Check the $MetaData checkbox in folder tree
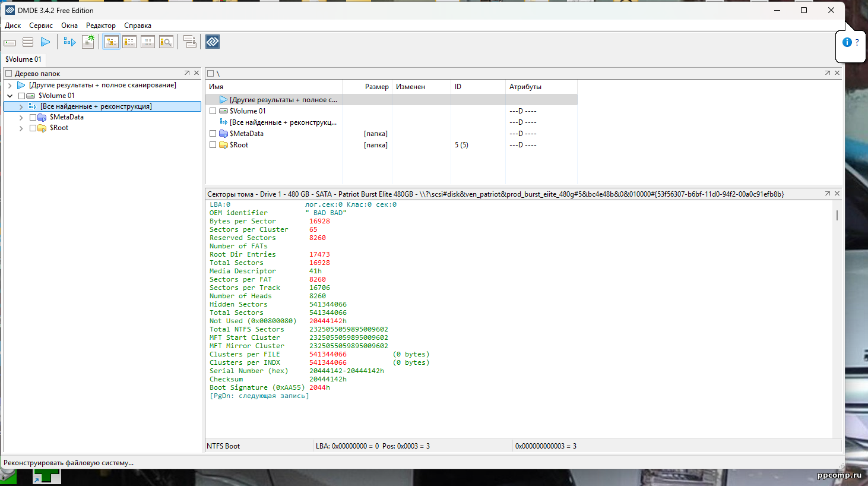The height and width of the screenshot is (486, 868). click(x=33, y=117)
